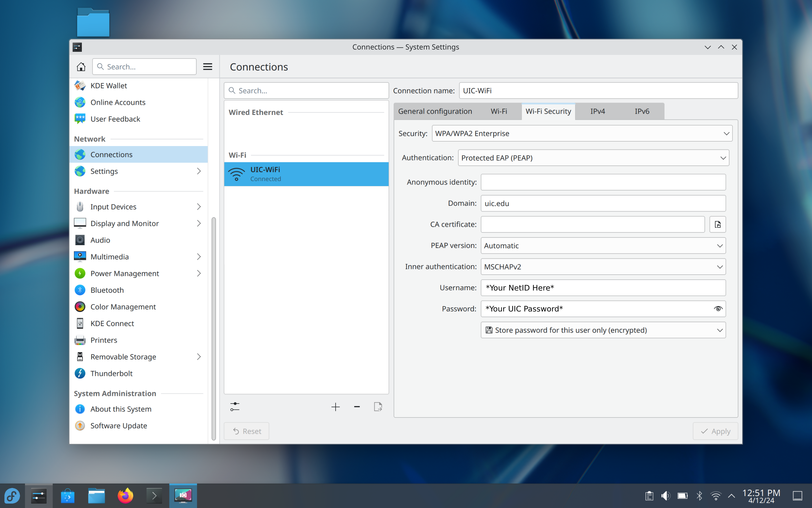The height and width of the screenshot is (508, 812).
Task: Open the Online Accounts section
Action: pyautogui.click(x=139, y=102)
